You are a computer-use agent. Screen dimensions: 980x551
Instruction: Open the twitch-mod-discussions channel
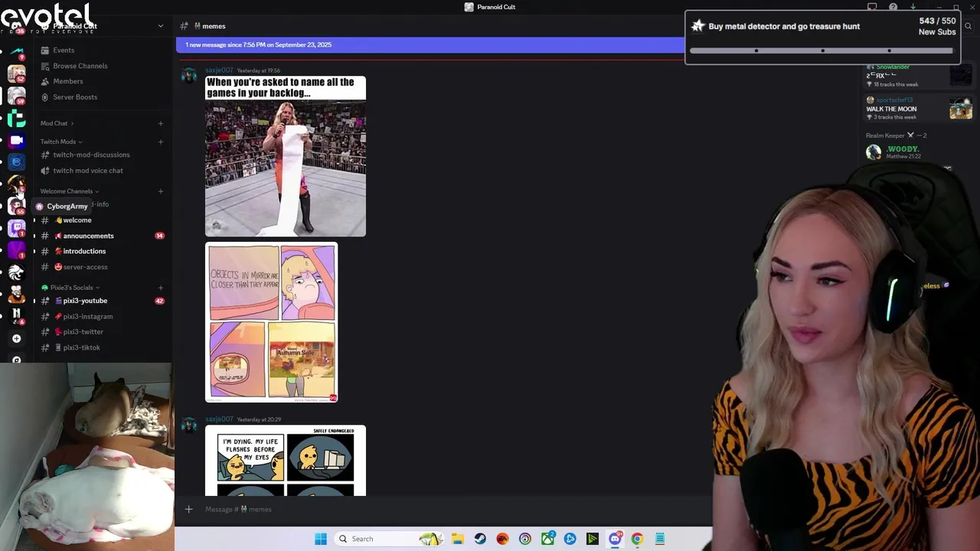(91, 155)
